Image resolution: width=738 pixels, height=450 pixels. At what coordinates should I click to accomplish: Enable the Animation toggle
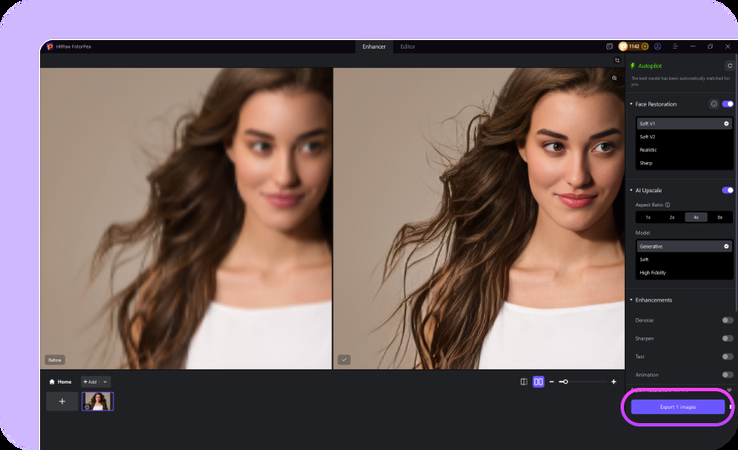pos(727,375)
